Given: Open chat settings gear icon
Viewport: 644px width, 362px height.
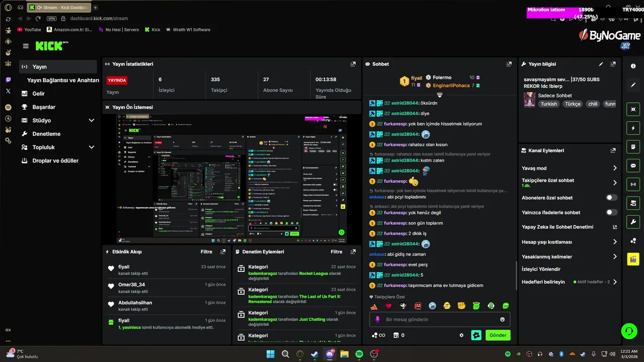Looking at the screenshot, I should pos(461,335).
